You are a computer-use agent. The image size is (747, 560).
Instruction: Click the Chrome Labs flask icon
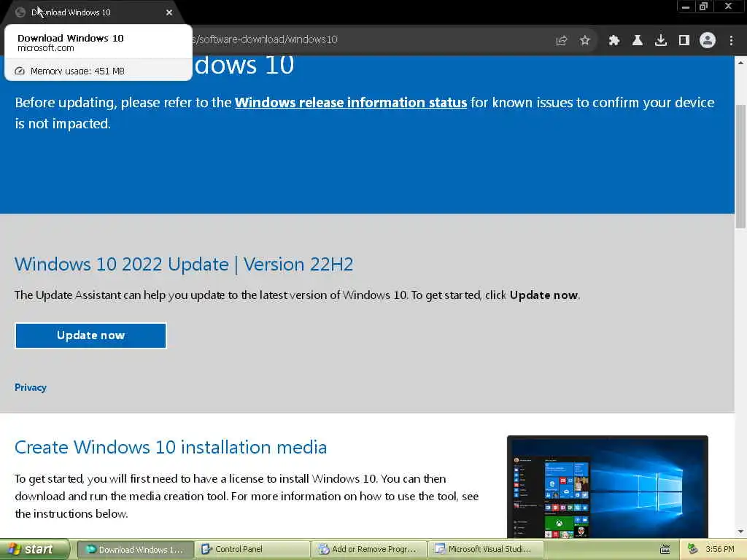point(638,41)
